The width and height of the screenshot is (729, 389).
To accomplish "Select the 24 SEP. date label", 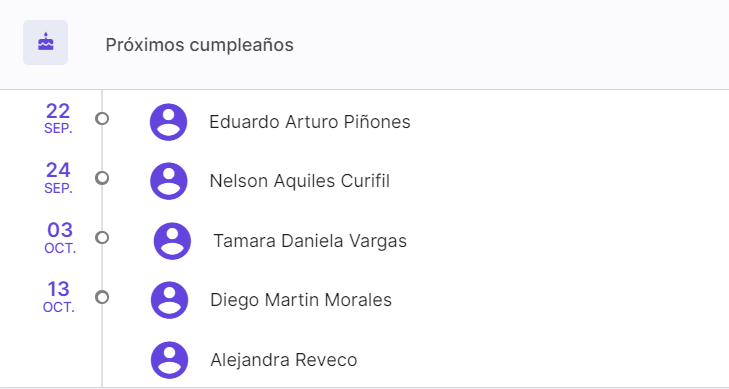I will click(58, 178).
